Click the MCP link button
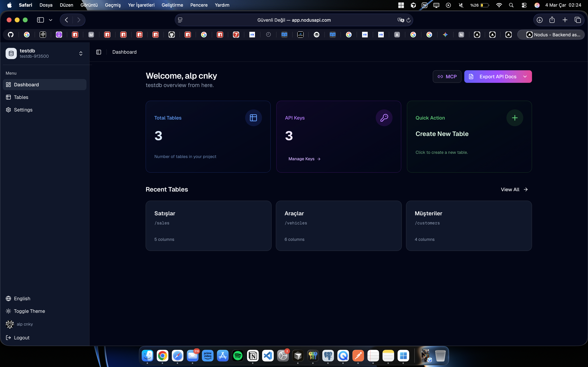 click(x=447, y=76)
